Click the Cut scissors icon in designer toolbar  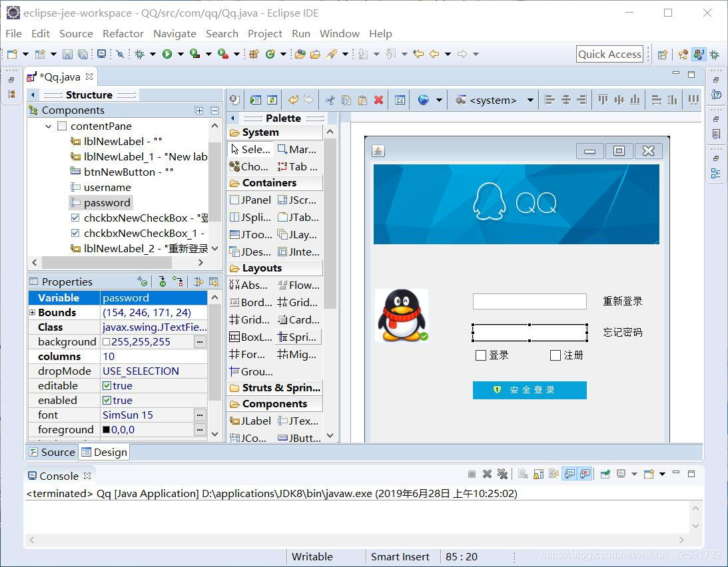tap(330, 100)
